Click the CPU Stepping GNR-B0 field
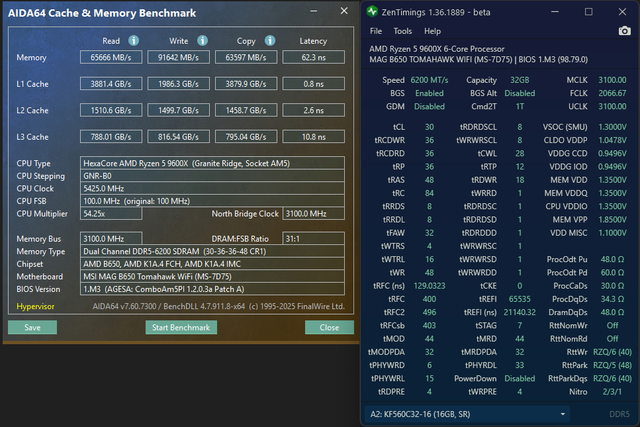The height and width of the screenshot is (427, 640). (212, 176)
